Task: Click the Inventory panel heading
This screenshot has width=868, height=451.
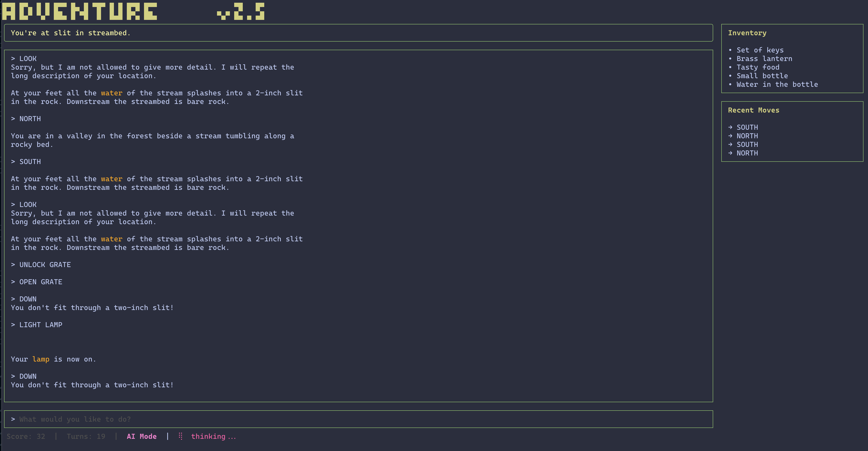Action: point(747,33)
